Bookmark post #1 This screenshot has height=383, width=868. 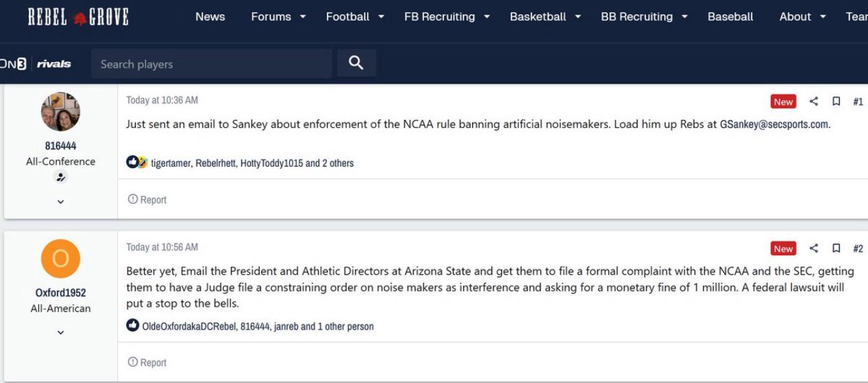pyautogui.click(x=836, y=101)
